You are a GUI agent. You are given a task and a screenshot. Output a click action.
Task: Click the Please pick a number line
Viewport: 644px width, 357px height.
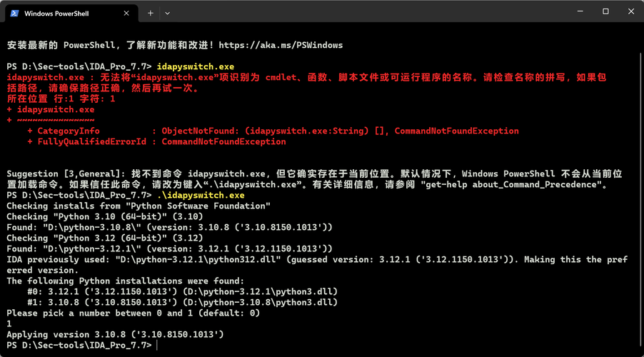click(133, 313)
